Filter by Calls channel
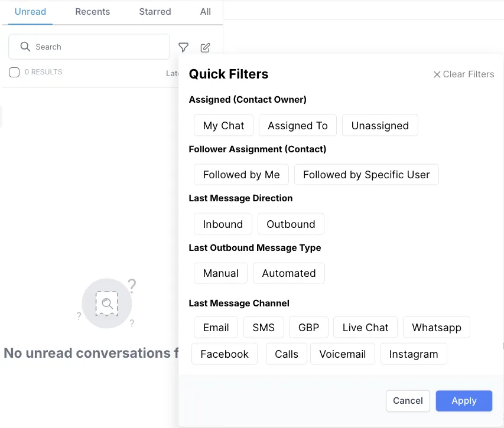The image size is (504, 428). click(x=287, y=354)
